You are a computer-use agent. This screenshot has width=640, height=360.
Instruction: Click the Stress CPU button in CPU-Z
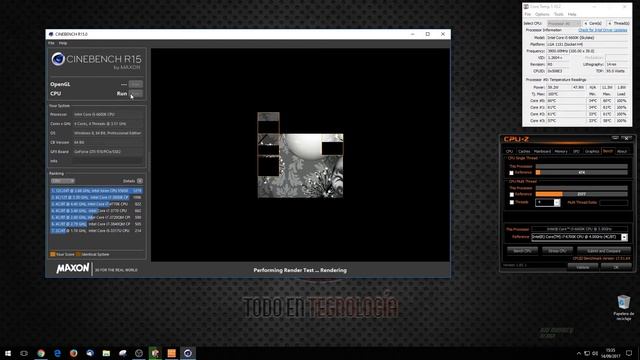pos(557,251)
